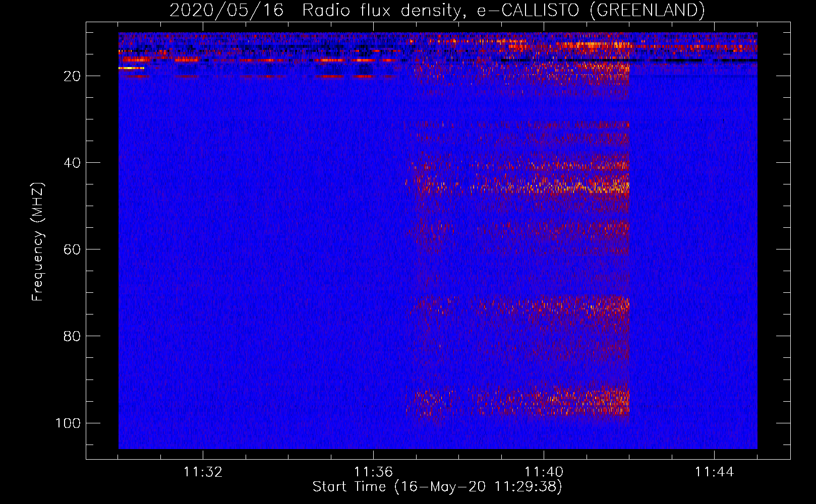Click the plot title '2020/05/16 Radio flux density'

coord(437,10)
